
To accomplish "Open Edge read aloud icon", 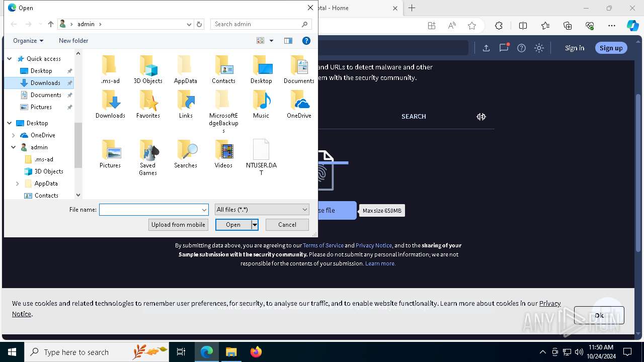I will click(x=452, y=26).
